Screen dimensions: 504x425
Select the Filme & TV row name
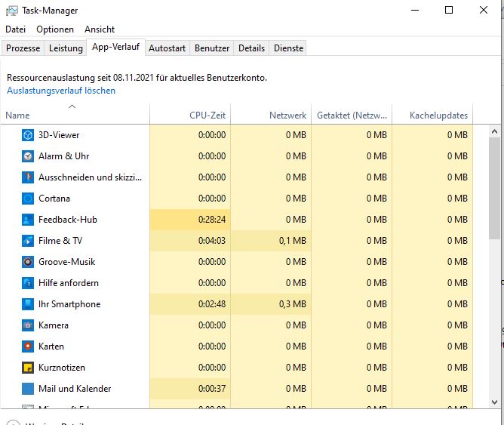pos(60,241)
